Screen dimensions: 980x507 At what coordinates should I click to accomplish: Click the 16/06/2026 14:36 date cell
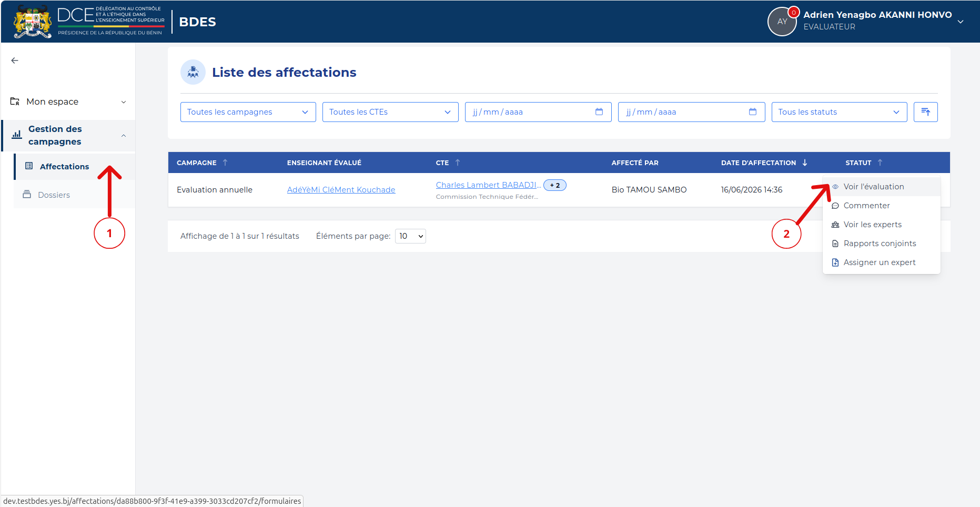pos(752,190)
